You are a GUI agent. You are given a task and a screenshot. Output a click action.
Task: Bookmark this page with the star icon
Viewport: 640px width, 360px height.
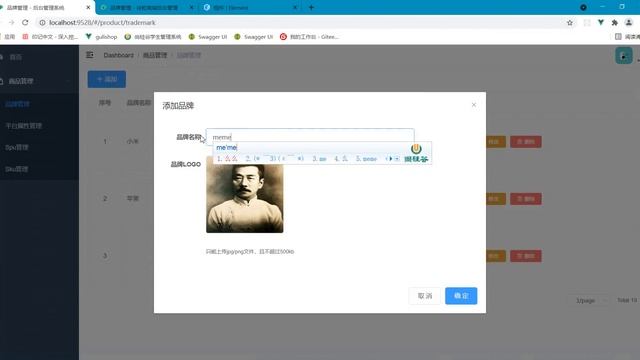570,23
